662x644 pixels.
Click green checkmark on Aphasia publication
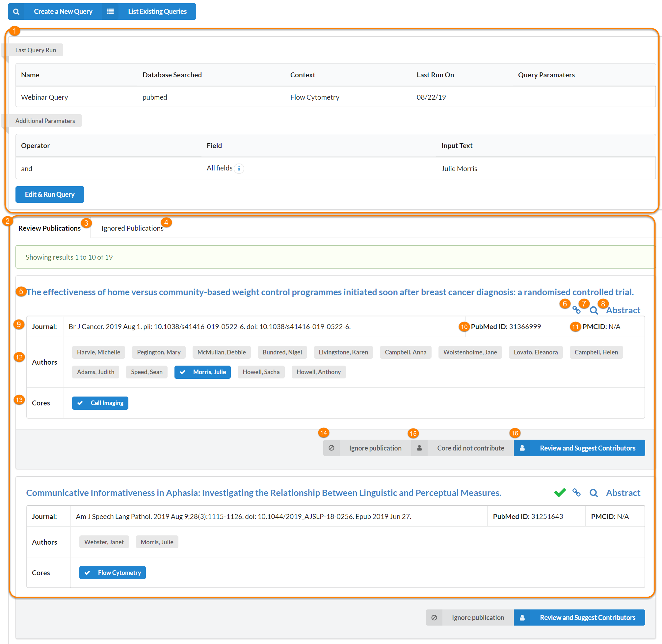(560, 493)
